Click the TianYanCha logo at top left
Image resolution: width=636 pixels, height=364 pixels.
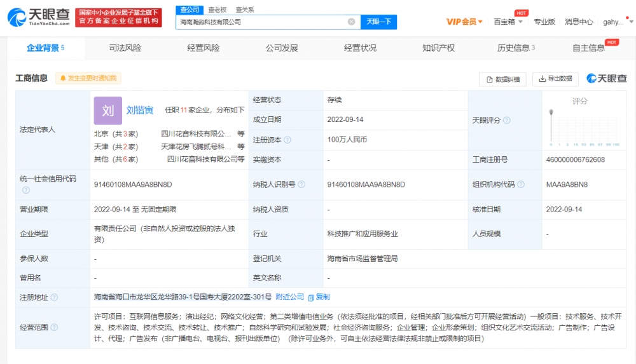[39, 17]
